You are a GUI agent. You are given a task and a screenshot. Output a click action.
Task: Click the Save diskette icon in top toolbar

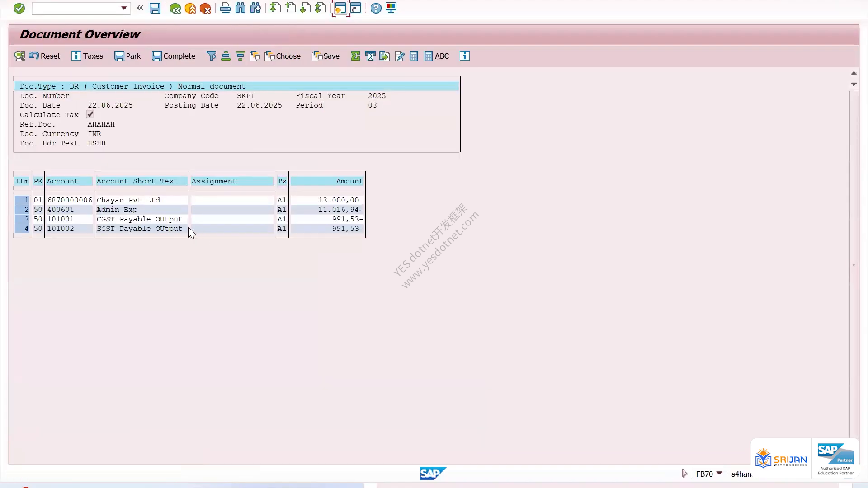[155, 8]
